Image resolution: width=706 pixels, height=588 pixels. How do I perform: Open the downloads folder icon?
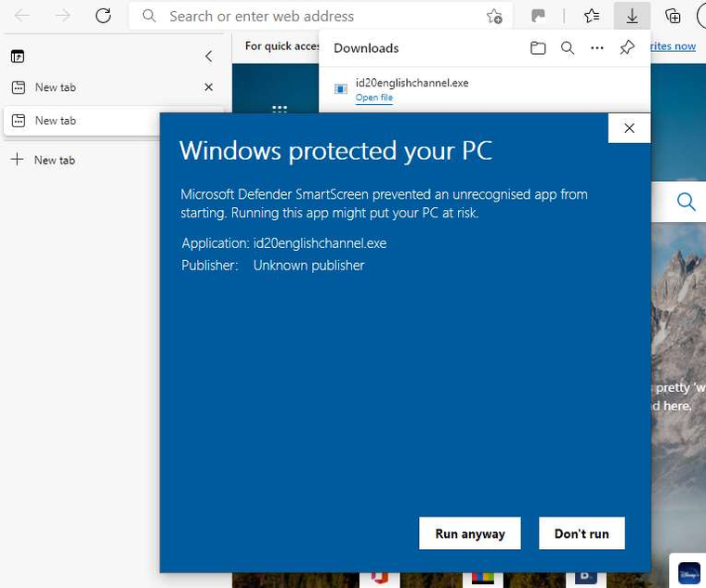(538, 47)
